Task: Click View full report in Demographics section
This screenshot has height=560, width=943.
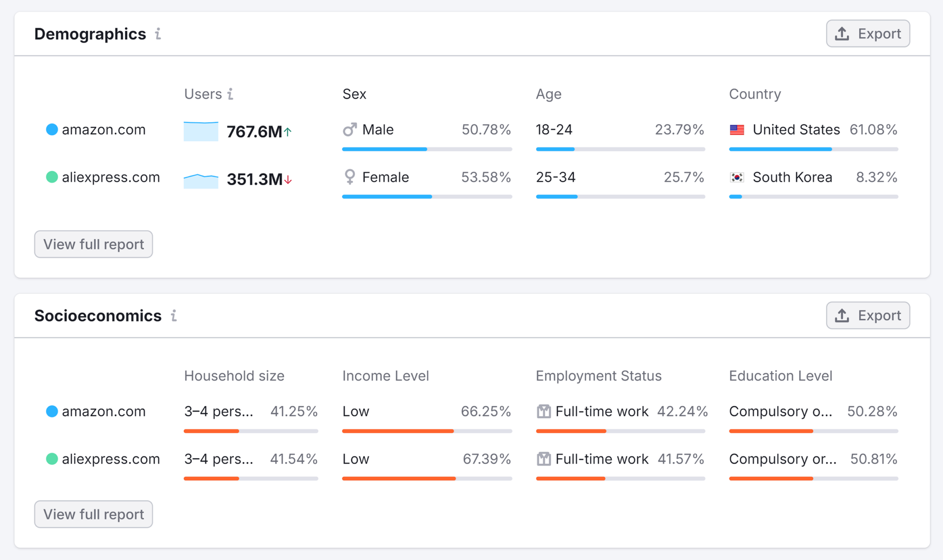Action: point(93,243)
